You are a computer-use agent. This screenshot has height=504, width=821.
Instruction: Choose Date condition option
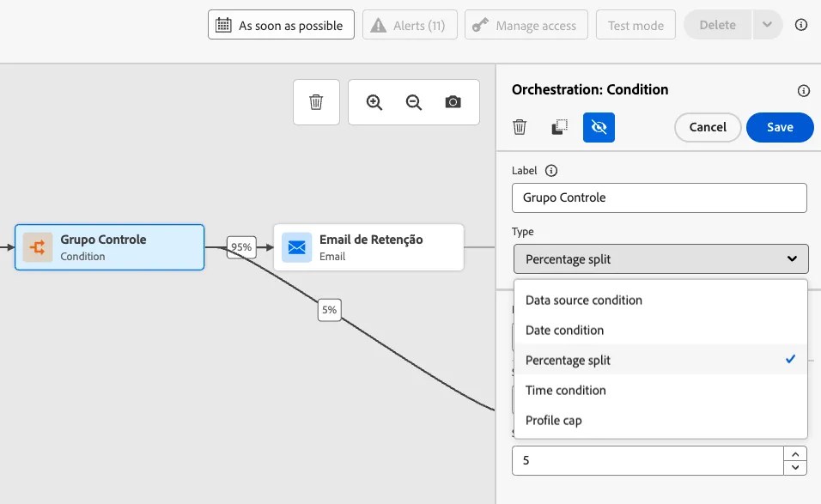[660, 331]
